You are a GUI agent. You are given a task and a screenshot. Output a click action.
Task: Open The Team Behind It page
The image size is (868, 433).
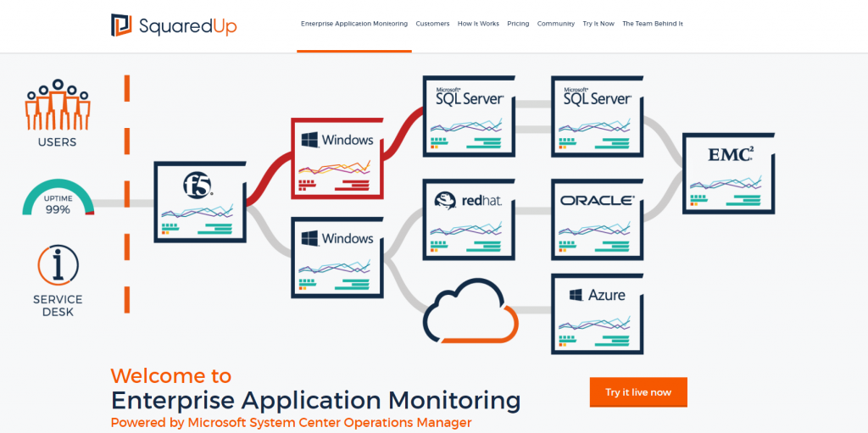(x=653, y=24)
